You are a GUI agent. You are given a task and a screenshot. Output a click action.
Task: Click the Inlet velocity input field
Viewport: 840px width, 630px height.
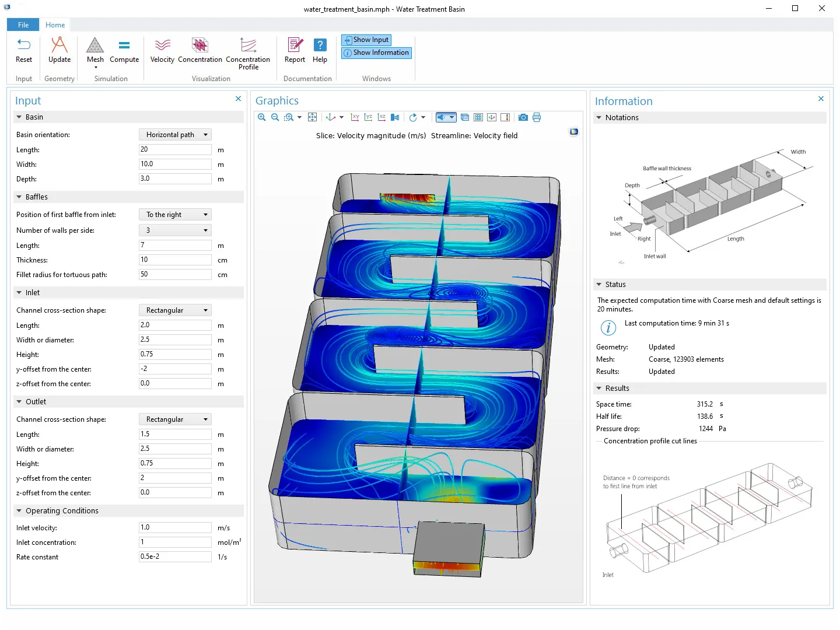point(175,527)
